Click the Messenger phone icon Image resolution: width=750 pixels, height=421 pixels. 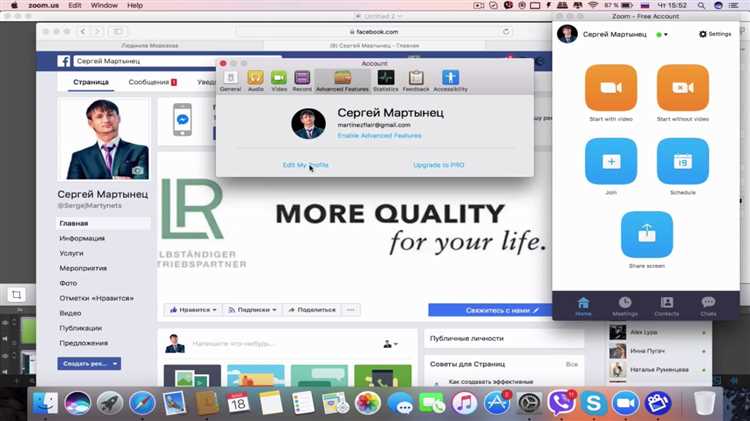pos(182,120)
